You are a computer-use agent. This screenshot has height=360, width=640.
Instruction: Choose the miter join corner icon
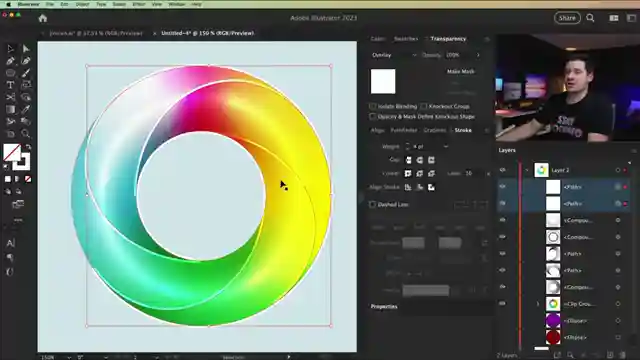click(408, 173)
